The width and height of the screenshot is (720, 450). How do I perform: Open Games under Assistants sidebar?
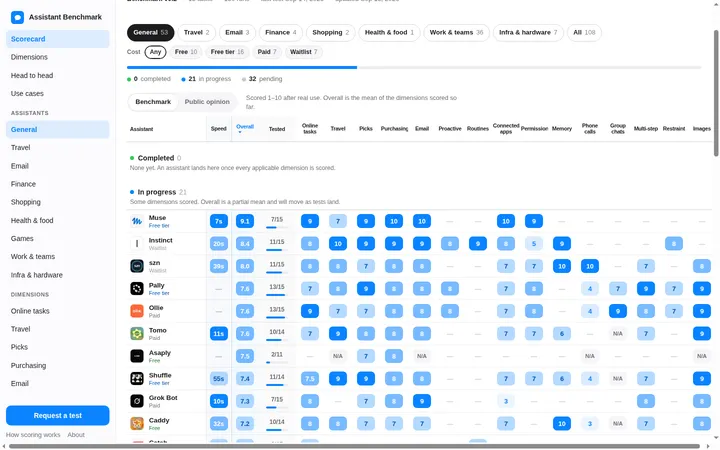[58, 238]
